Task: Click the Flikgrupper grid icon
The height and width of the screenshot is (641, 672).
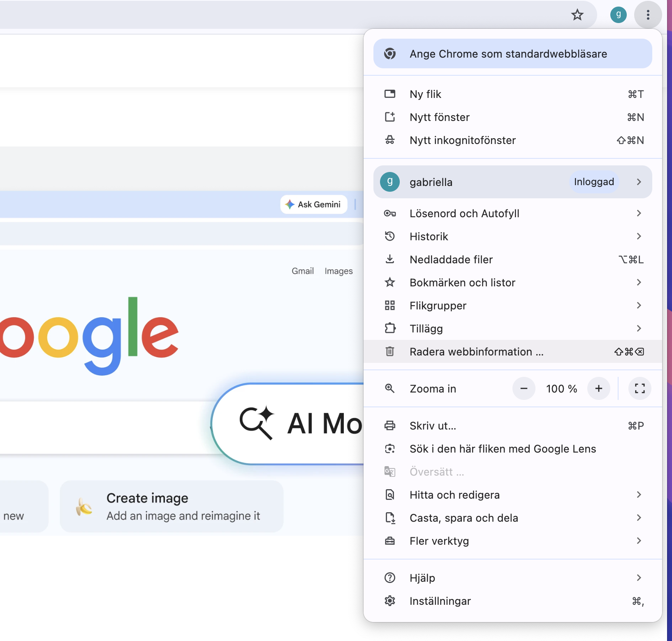Action: tap(390, 305)
